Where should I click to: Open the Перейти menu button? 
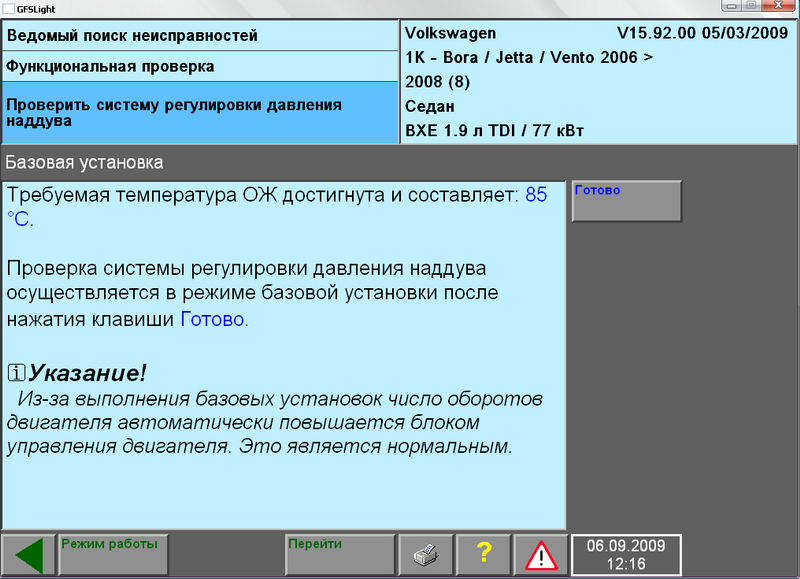(340, 555)
